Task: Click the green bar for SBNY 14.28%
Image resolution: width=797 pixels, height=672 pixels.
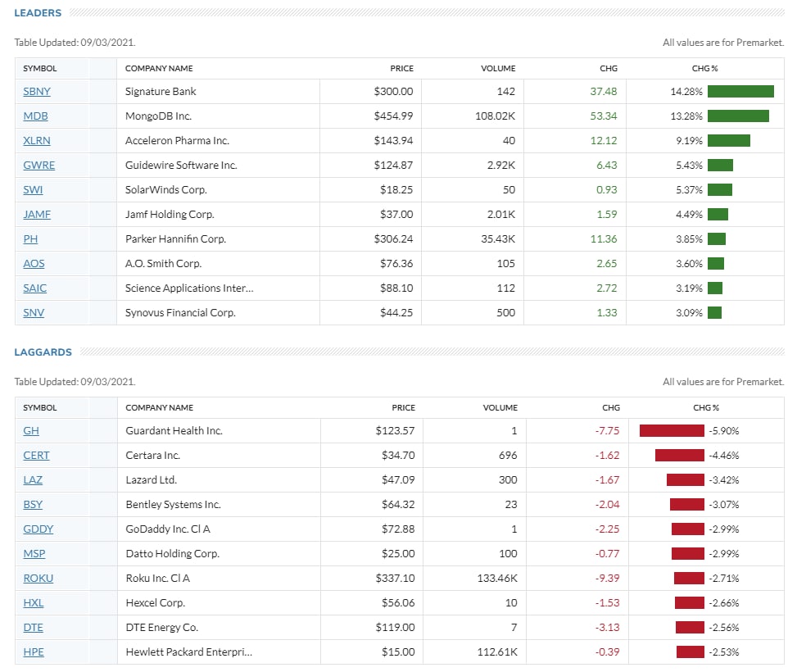Action: (740, 92)
